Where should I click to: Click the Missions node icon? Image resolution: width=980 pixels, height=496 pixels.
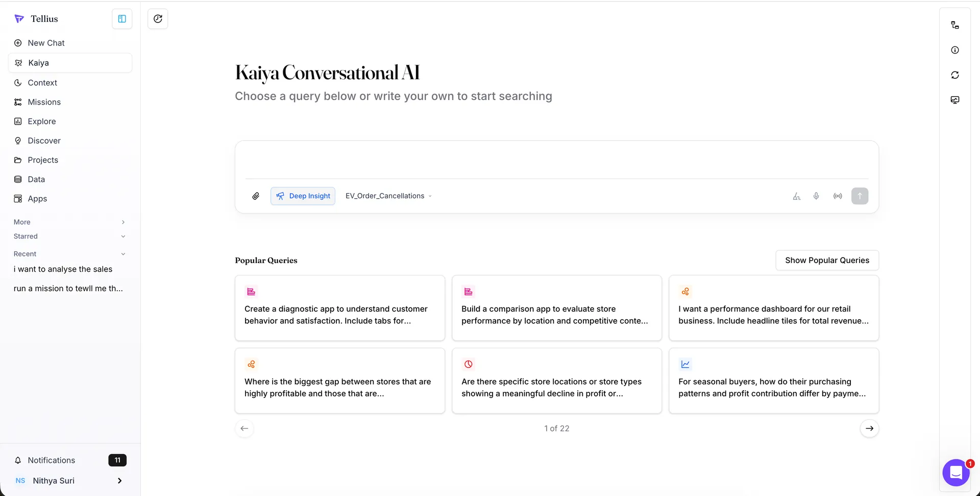click(18, 102)
